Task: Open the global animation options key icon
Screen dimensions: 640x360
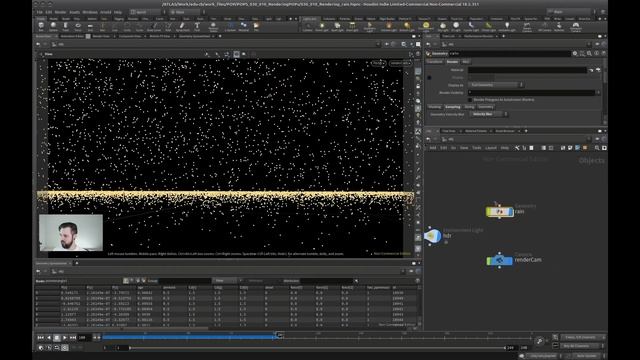Action: point(540,341)
